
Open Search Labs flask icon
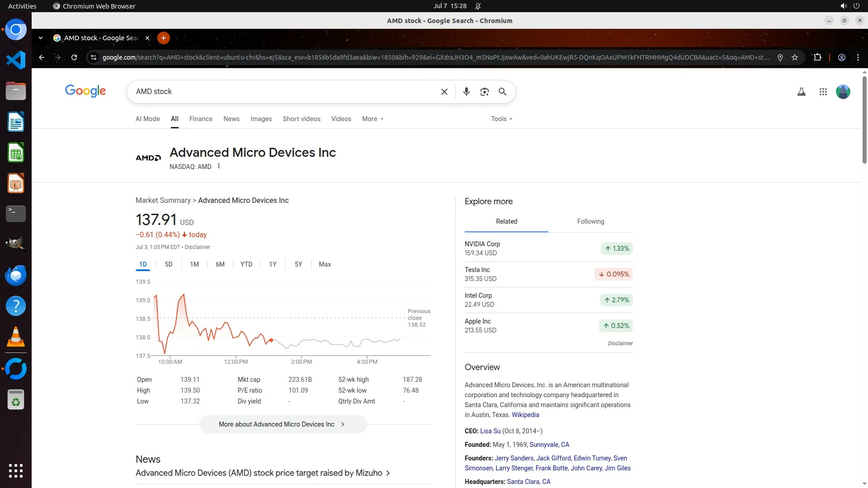(801, 92)
